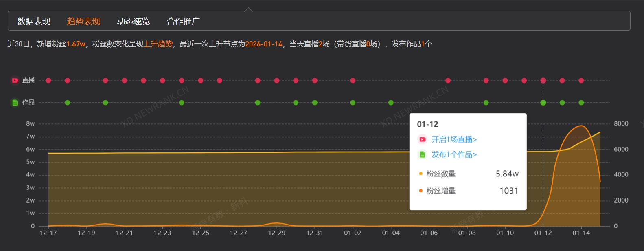Switch to the 数据表现 tab
Screen dimensions: 644x251
[x=34, y=21]
